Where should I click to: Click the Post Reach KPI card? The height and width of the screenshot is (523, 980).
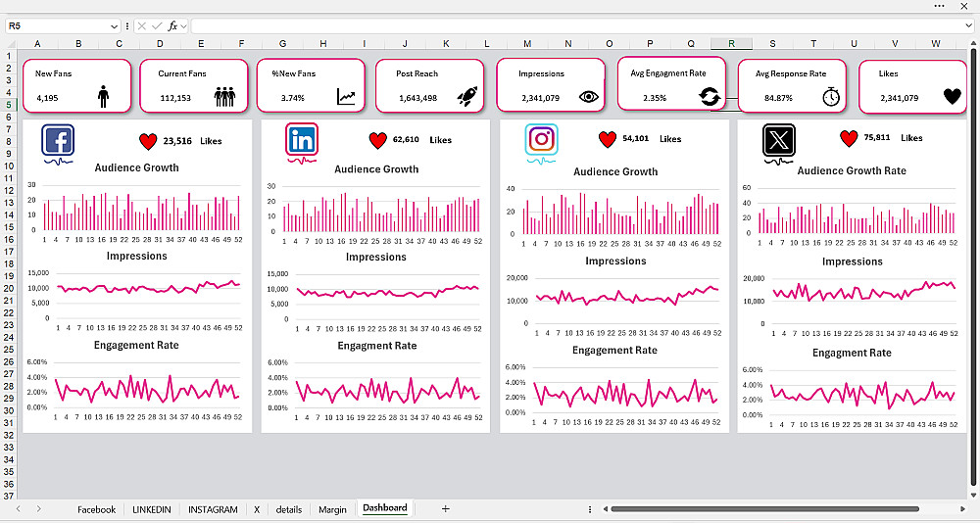(430, 85)
